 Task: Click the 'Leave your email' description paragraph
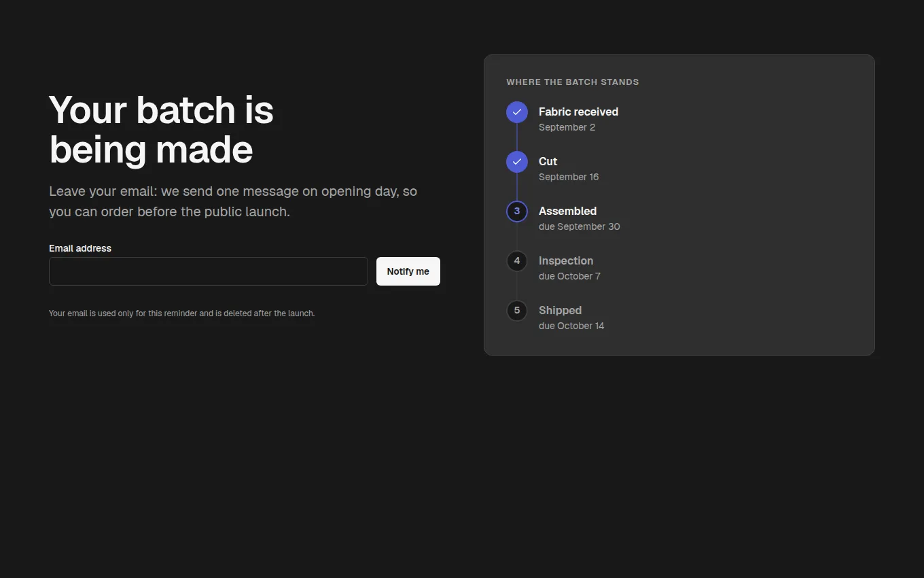(x=233, y=201)
